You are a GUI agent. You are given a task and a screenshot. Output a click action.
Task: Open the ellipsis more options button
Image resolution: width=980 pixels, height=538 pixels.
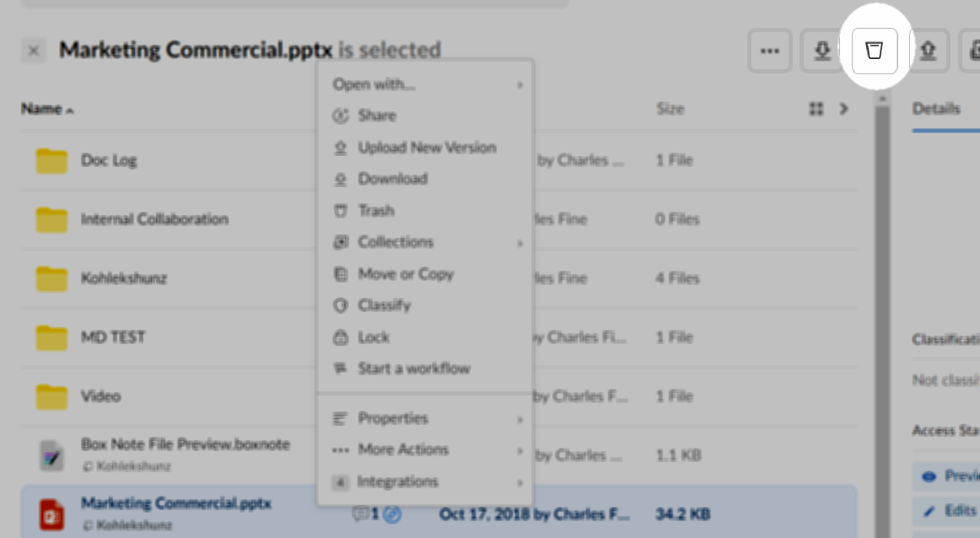[x=769, y=51]
